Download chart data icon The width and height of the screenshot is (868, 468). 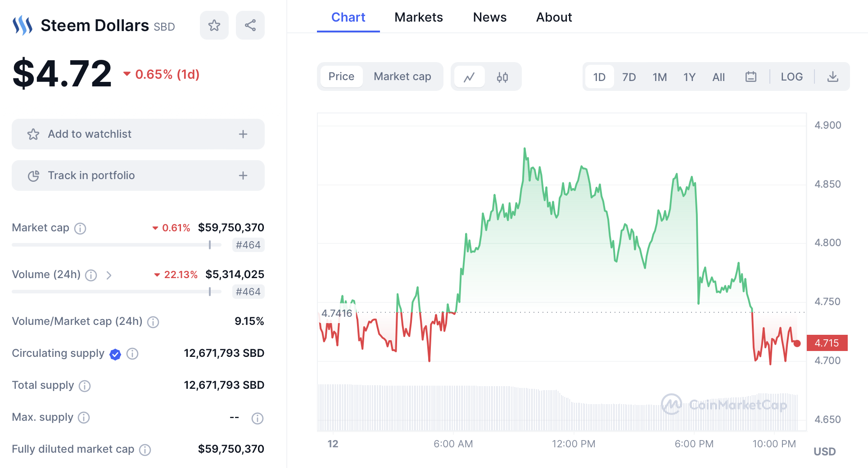[x=833, y=77]
